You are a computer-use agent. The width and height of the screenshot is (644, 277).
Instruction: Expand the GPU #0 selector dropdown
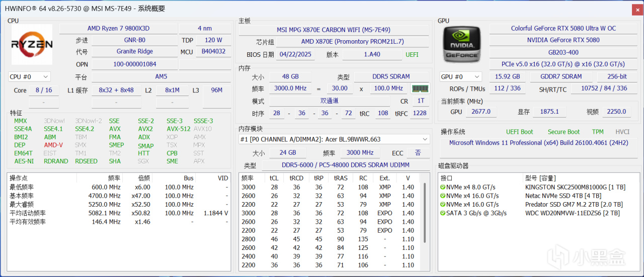460,77
